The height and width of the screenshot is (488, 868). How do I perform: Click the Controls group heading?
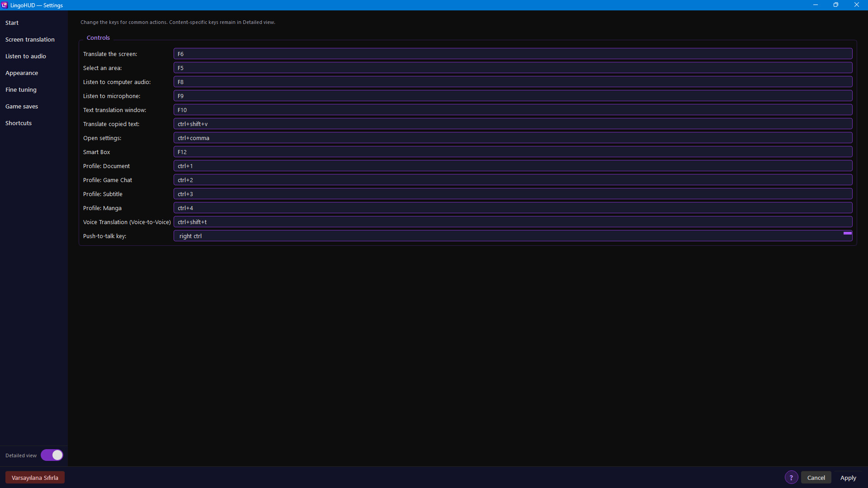pos(98,38)
